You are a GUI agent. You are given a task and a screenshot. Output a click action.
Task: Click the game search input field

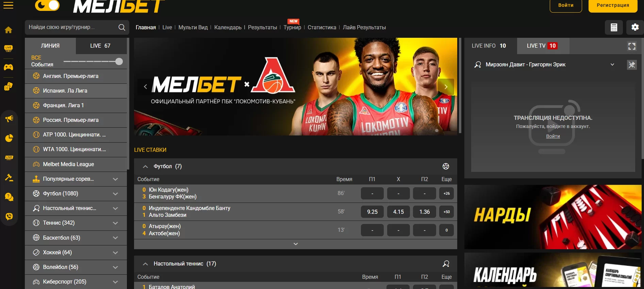(x=71, y=27)
